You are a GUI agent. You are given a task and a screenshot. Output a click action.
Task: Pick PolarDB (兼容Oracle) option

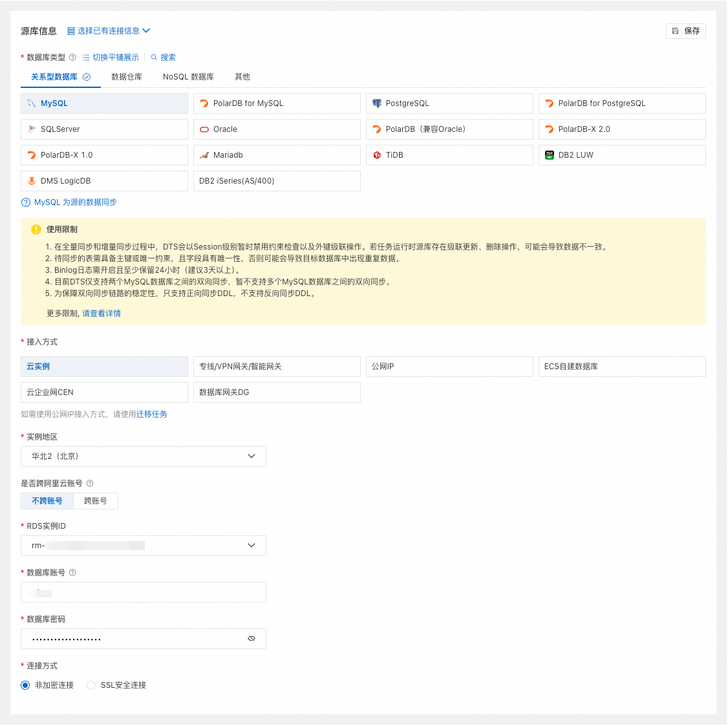tap(449, 129)
